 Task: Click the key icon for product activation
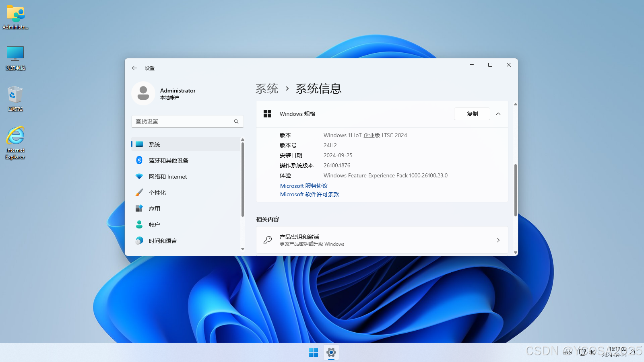point(268,240)
